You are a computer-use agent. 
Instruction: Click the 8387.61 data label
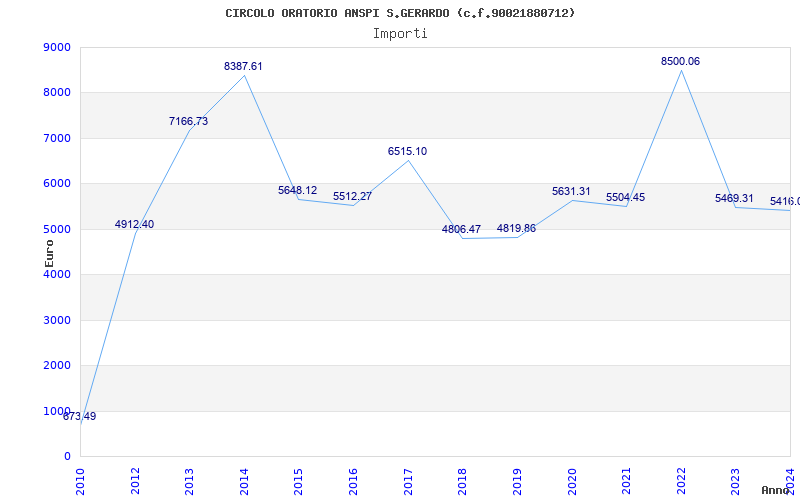[243, 66]
